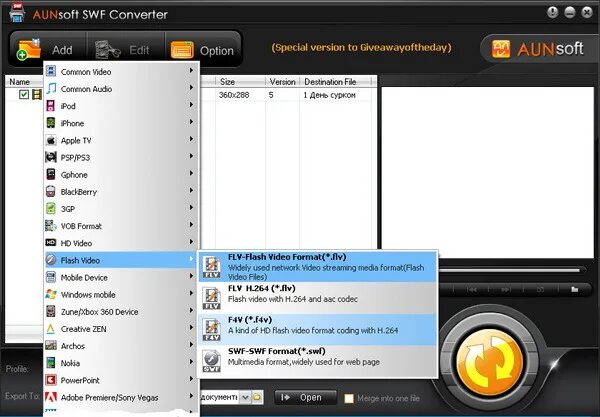The width and height of the screenshot is (600, 417).
Task: Select FLV H.264 (*.flv) format
Action: [318, 298]
